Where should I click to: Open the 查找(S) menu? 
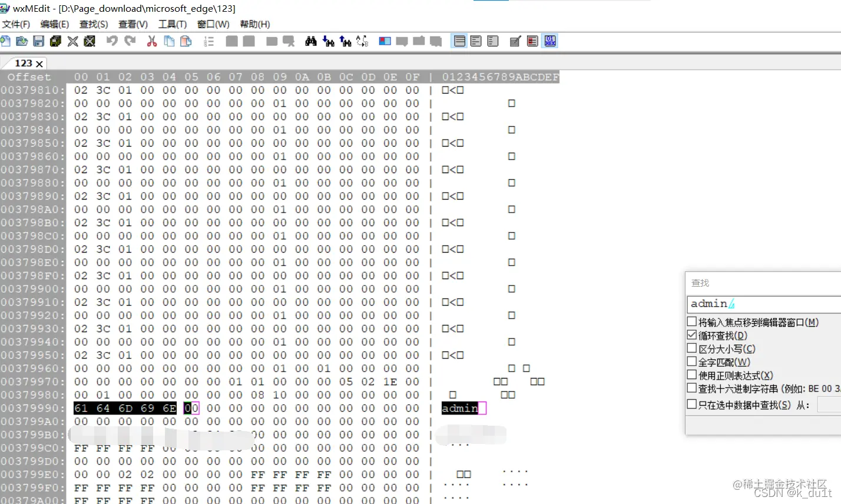94,24
